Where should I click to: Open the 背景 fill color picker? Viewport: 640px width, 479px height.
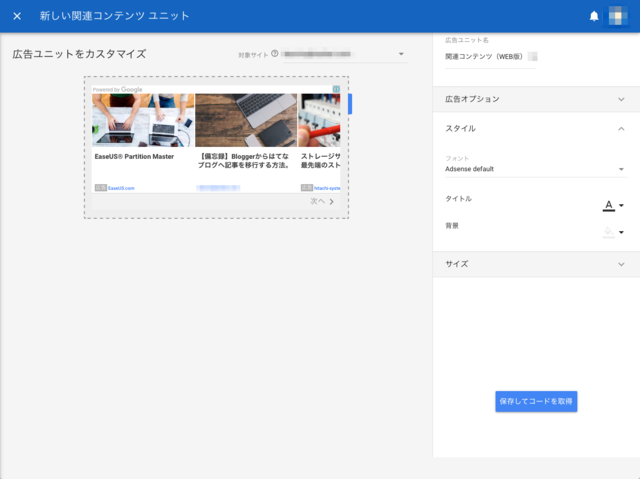point(613,232)
